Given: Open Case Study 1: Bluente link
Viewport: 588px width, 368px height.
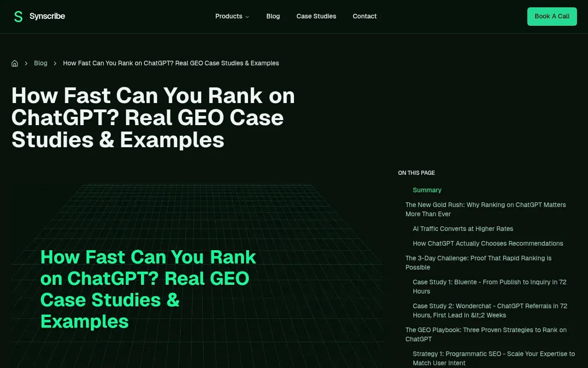Looking at the screenshot, I should 489,287.
